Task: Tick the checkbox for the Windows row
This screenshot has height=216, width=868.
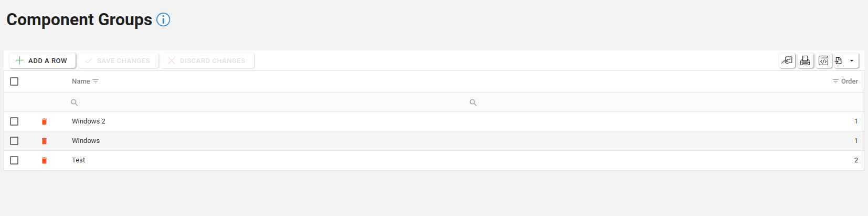Action: (14, 141)
